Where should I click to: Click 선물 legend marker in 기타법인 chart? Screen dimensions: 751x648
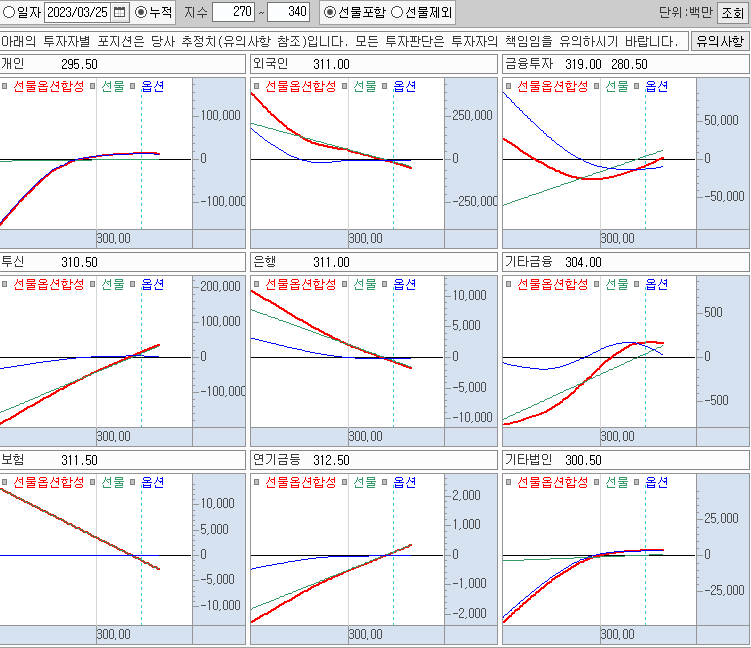[x=595, y=483]
